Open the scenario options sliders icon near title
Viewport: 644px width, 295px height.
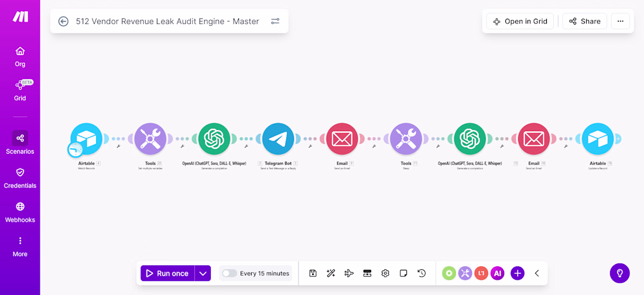(x=275, y=22)
